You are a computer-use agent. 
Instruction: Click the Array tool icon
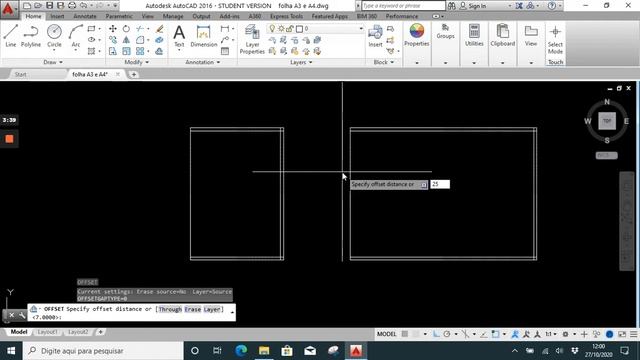click(x=140, y=51)
